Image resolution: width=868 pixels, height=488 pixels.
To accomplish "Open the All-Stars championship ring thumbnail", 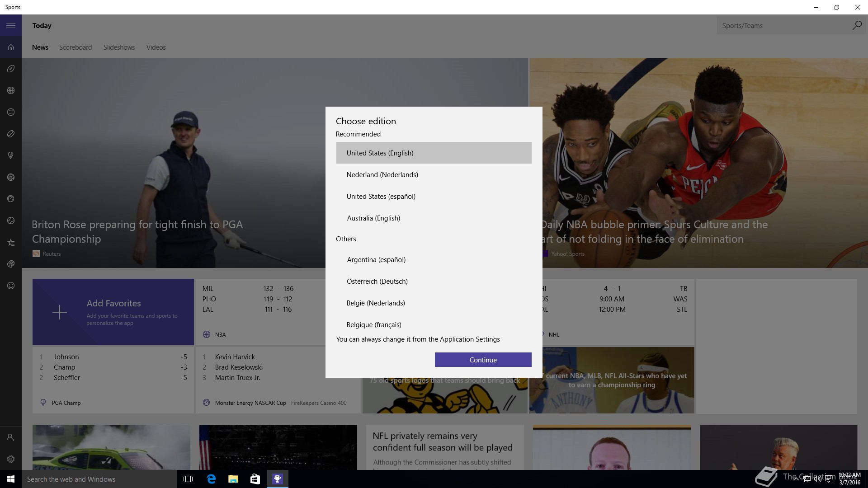I will coord(612,380).
